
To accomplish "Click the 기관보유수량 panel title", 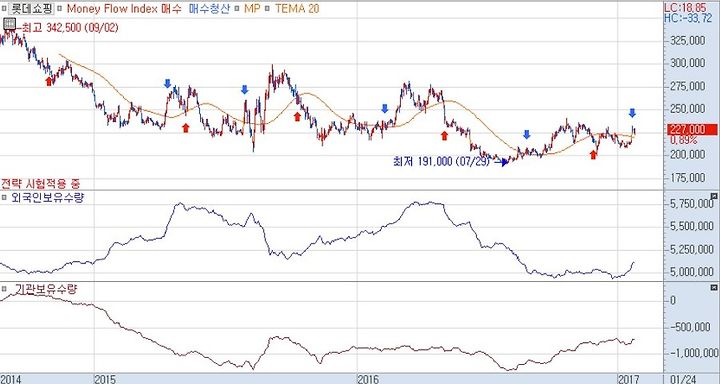I will [46, 289].
